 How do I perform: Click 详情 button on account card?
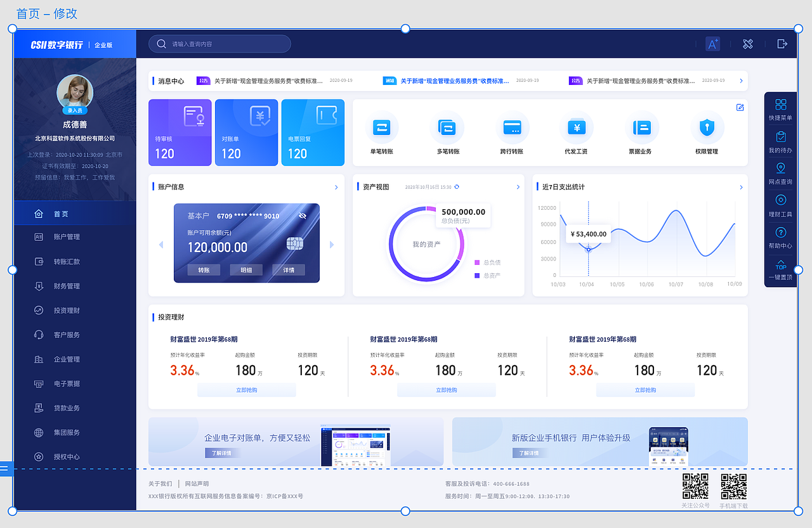[x=289, y=270]
